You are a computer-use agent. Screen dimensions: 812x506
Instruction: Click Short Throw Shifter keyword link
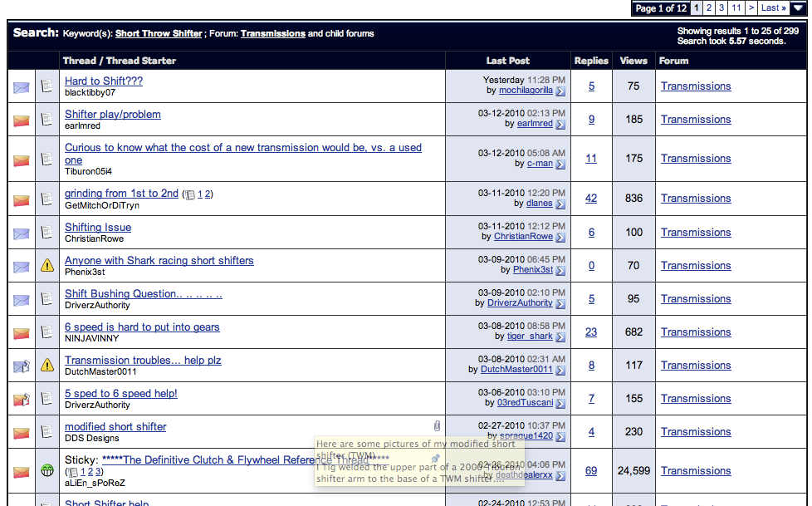(159, 34)
